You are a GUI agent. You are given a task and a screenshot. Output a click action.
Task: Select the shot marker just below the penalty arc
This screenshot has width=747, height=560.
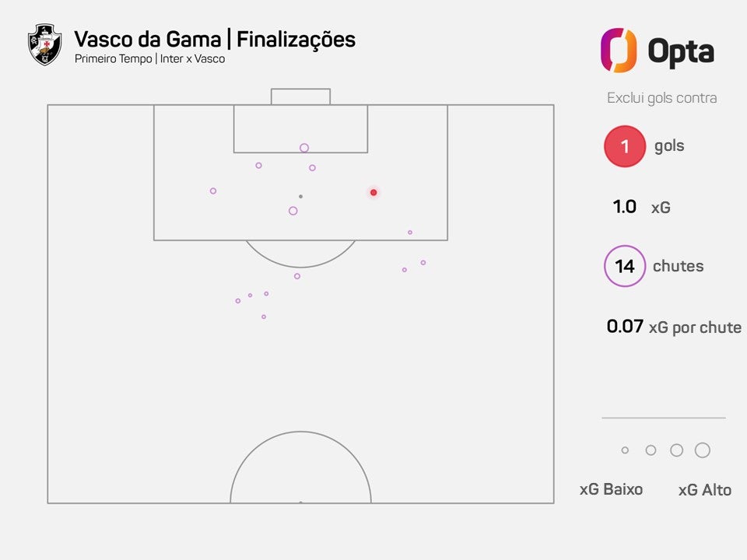pyautogui.click(x=297, y=276)
